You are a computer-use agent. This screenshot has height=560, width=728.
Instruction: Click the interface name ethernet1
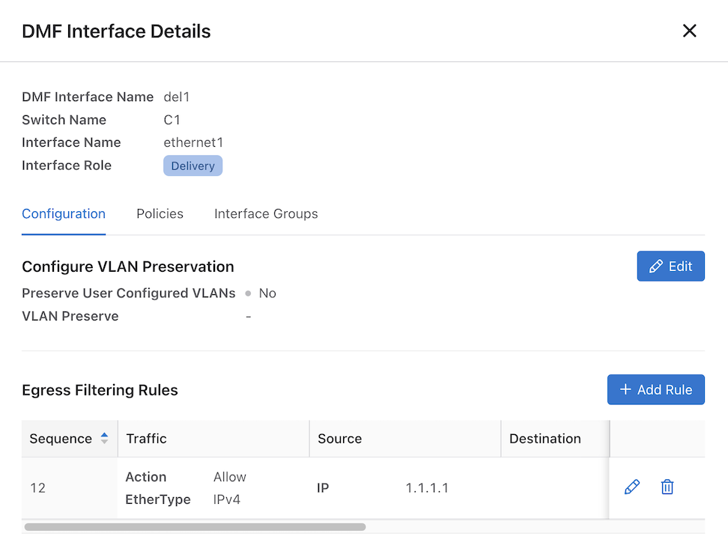tap(193, 142)
